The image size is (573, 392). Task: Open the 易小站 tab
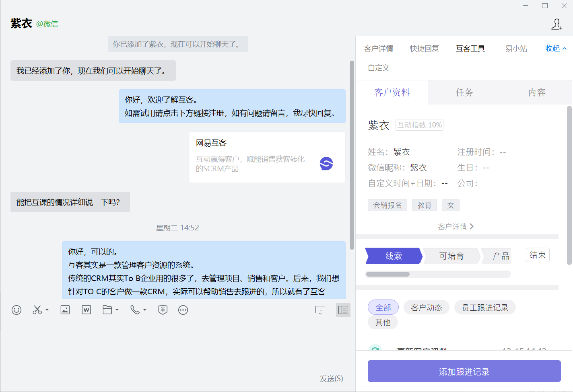click(x=516, y=49)
